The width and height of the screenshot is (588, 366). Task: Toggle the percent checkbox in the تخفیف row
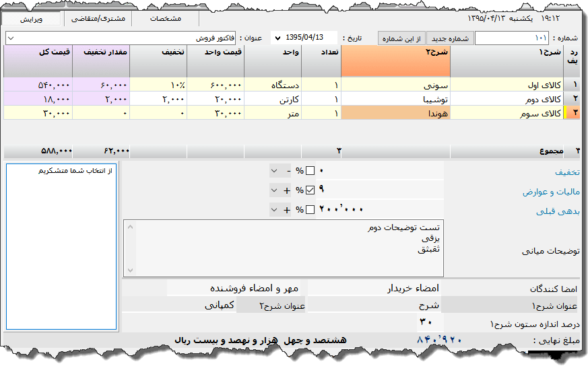tap(311, 171)
